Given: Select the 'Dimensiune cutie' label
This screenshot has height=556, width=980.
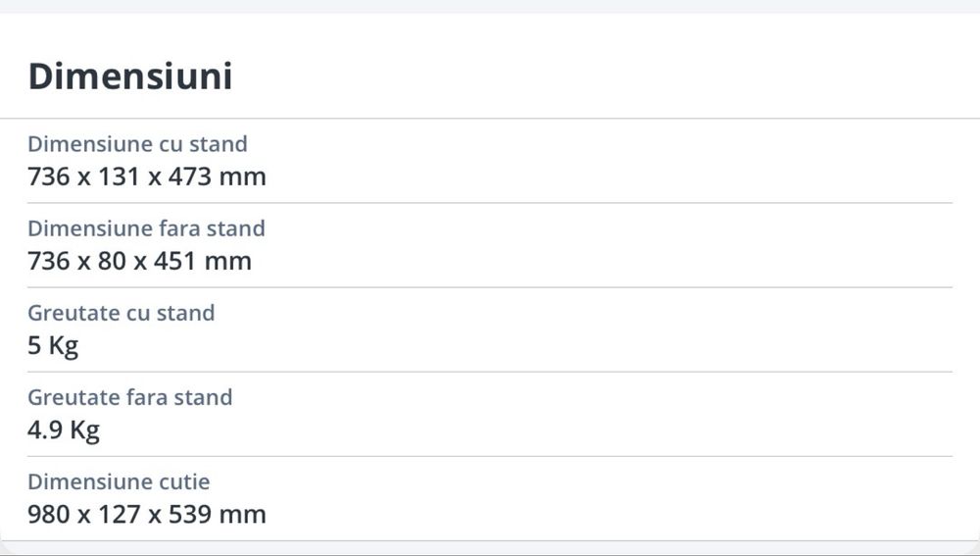Looking at the screenshot, I should coord(119,481).
